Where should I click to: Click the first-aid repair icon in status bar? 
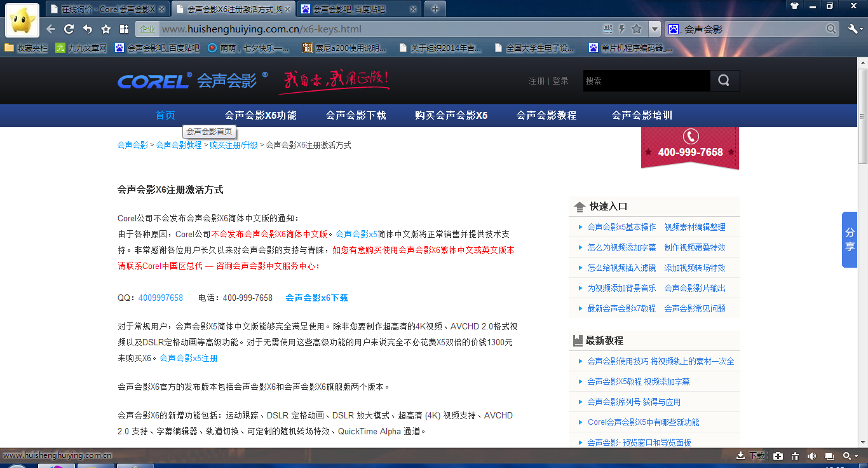click(778, 456)
